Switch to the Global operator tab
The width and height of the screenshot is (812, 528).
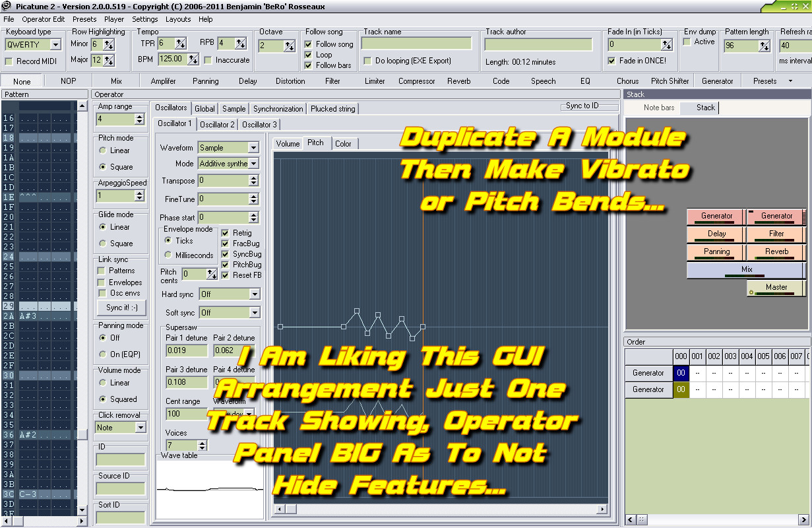[204, 109]
